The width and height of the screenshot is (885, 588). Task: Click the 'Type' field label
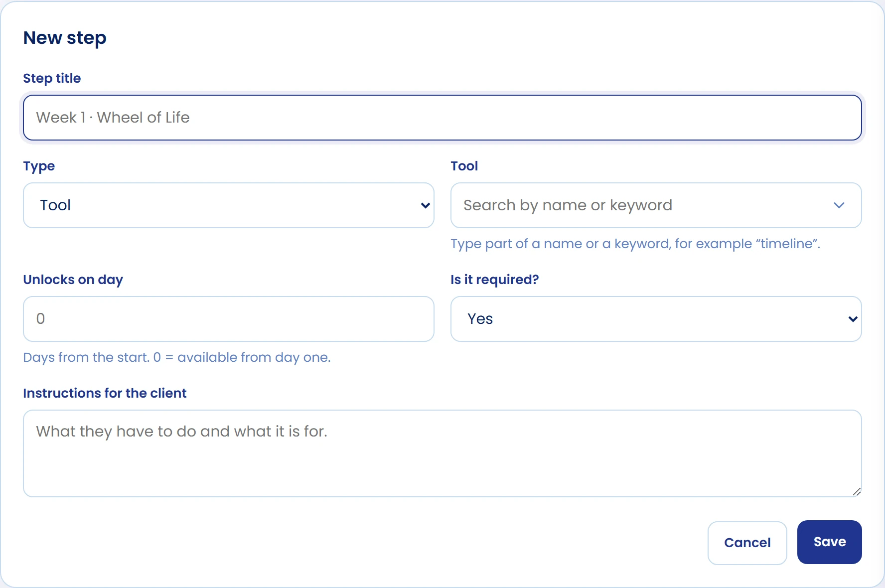pos(39,166)
